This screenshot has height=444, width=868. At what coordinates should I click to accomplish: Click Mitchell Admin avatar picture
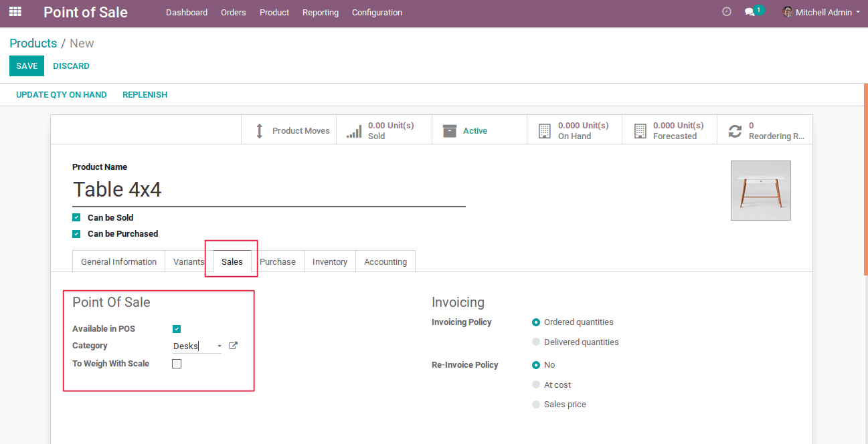pyautogui.click(x=788, y=12)
